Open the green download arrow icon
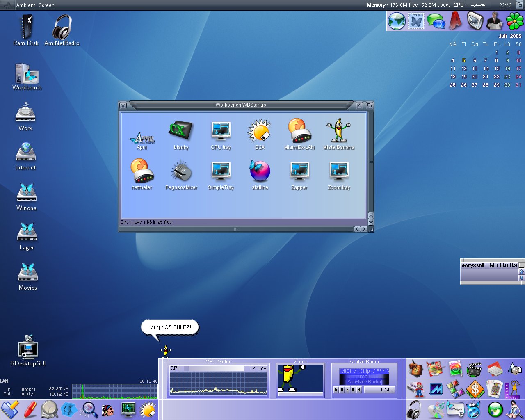The width and height of the screenshot is (525, 420). [x=495, y=409]
